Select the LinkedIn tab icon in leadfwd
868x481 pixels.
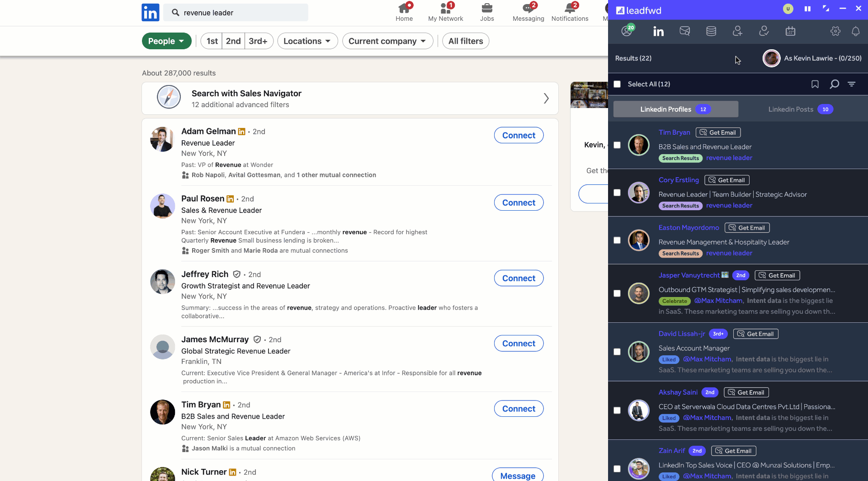(x=659, y=31)
